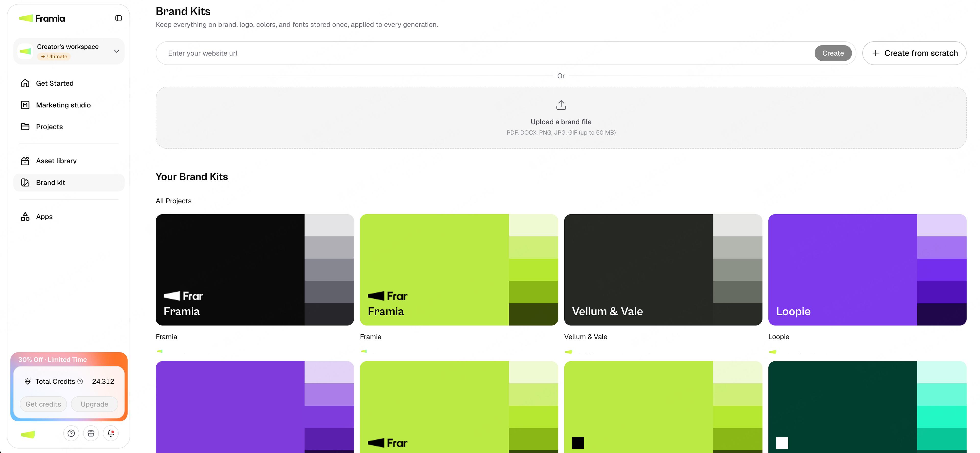Click the gift rewards icon
This screenshot has height=453, width=980.
(91, 433)
